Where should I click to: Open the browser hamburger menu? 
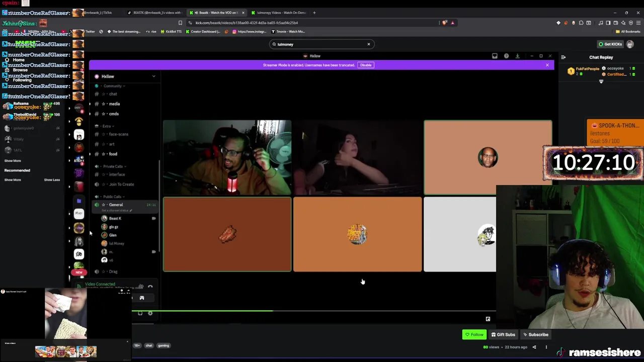(638, 23)
